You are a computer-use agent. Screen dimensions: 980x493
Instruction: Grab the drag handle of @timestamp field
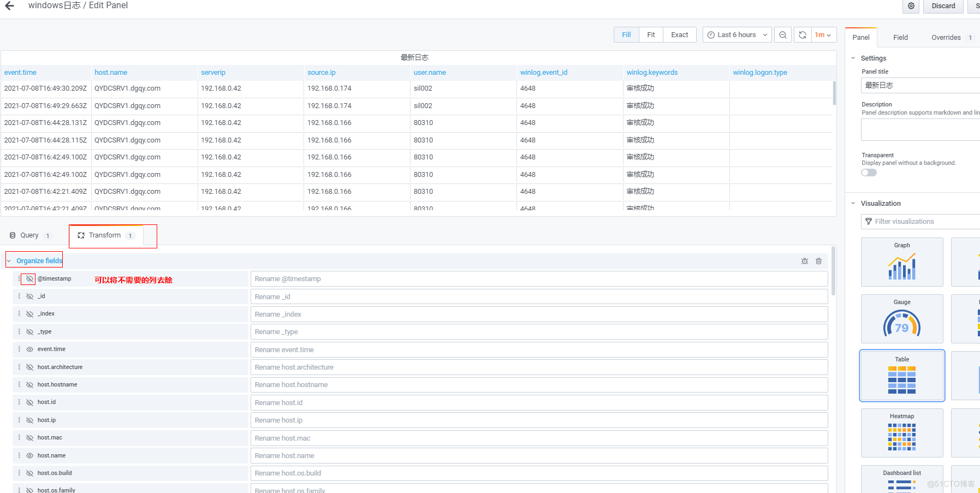[19, 278]
